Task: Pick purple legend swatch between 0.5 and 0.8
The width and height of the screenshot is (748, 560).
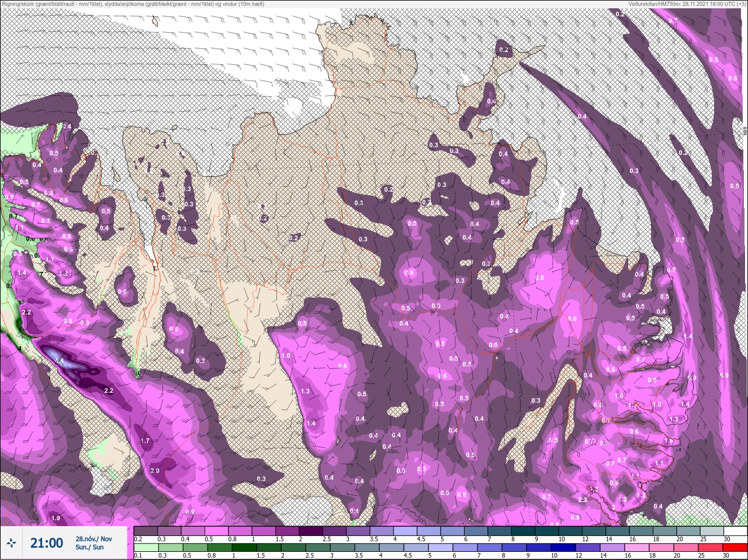Action: pos(218,531)
